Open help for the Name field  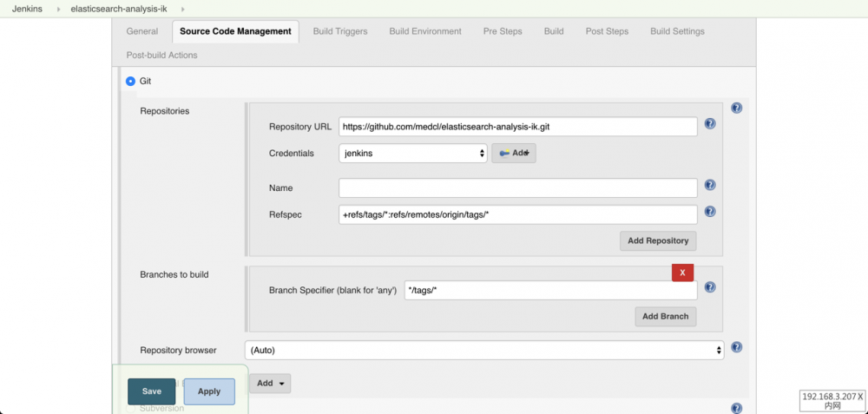tap(709, 185)
